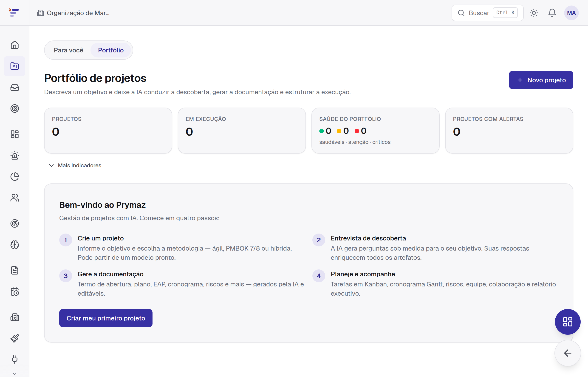Screen dimensions: 588x377
Task: Click the Bem-vindo ao Prymaz heading
Action: [x=102, y=205]
